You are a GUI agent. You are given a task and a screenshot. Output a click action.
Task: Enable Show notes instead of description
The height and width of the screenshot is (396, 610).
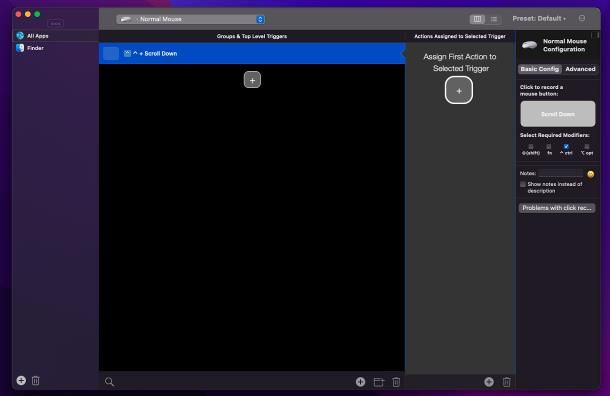(523, 184)
